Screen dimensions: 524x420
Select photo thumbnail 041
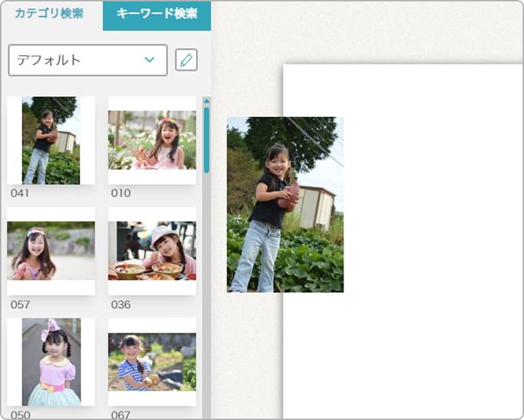[51, 140]
